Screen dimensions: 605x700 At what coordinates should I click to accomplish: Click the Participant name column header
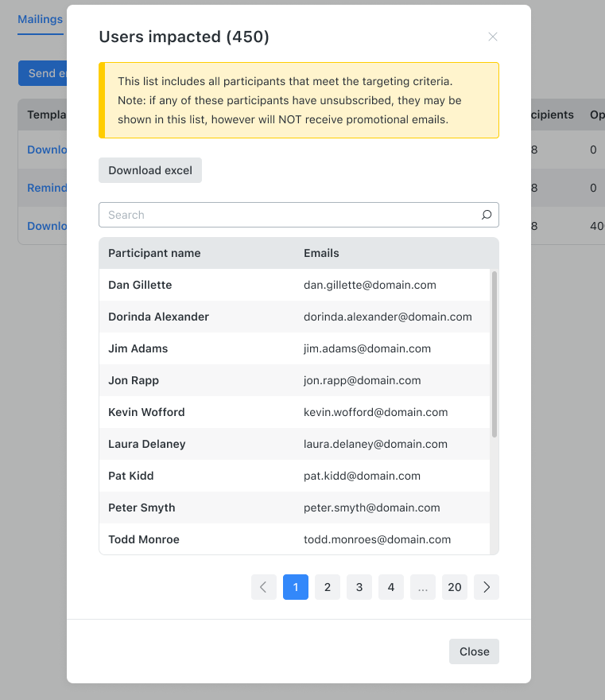tap(154, 253)
